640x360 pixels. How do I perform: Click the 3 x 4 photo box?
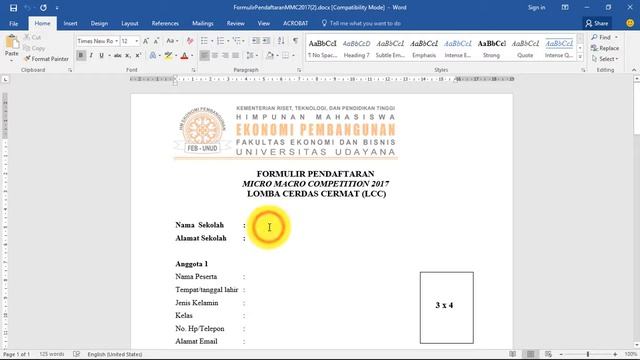[447, 307]
